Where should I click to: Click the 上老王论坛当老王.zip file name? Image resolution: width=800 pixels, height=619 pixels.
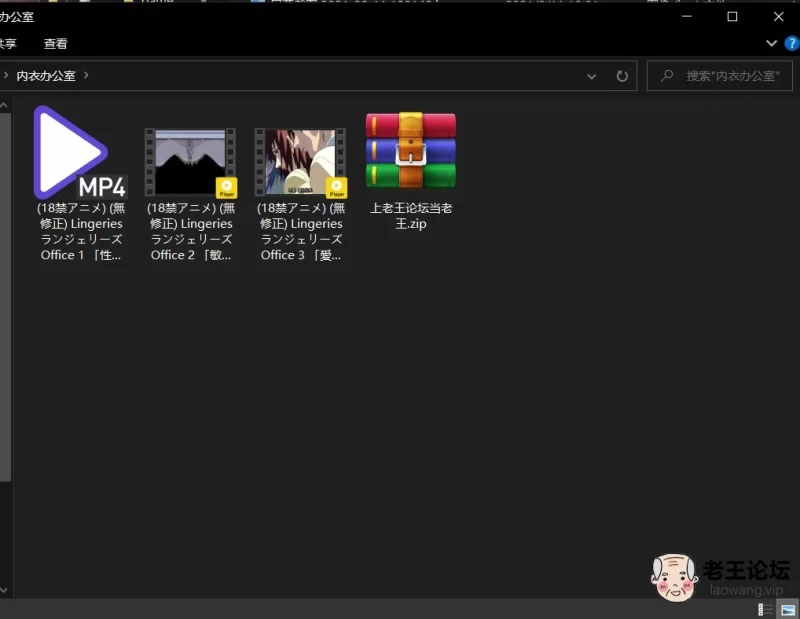click(411, 216)
